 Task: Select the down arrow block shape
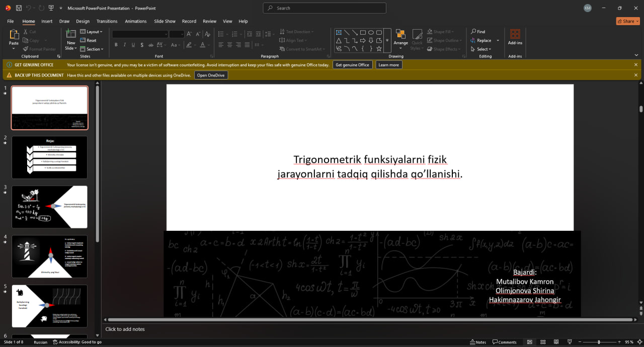pos(371,40)
